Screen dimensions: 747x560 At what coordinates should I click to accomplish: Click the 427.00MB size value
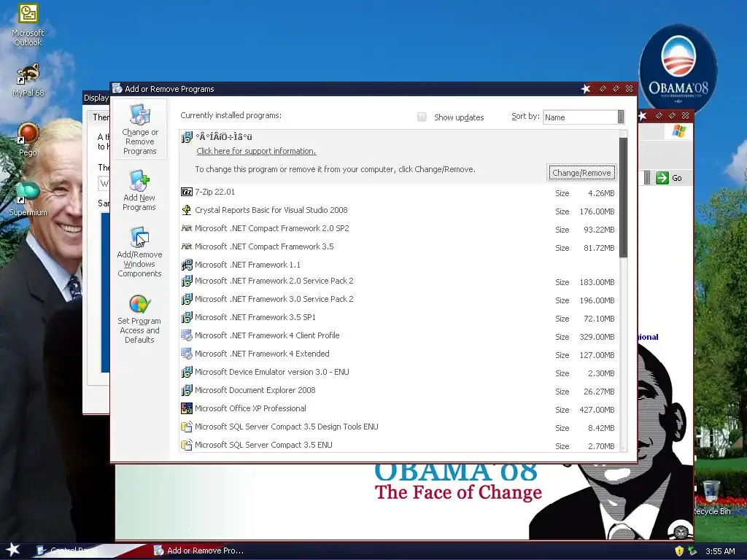coord(597,410)
